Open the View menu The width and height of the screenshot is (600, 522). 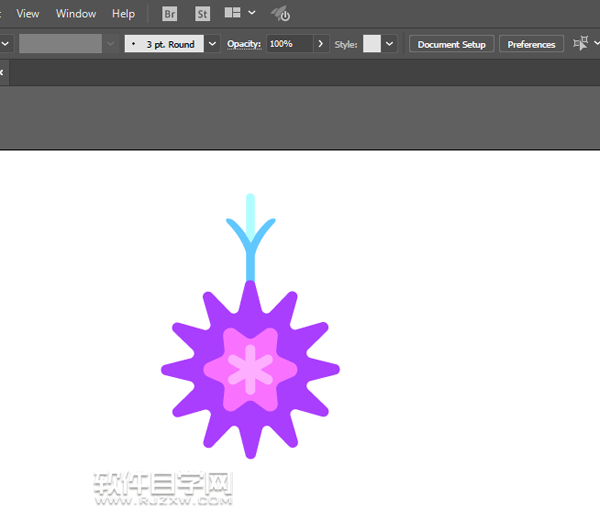click(28, 14)
